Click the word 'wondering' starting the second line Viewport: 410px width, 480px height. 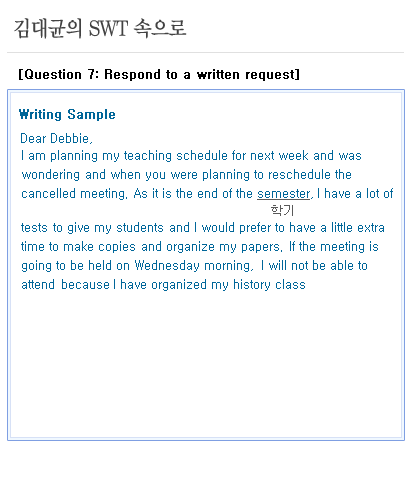[x=51, y=175]
